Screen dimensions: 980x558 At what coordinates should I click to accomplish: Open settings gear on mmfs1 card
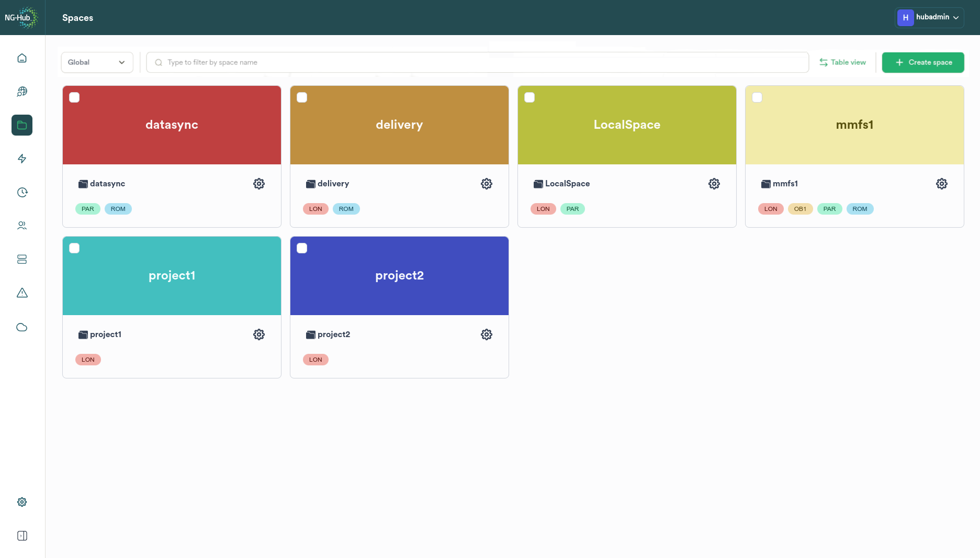pos(942,184)
